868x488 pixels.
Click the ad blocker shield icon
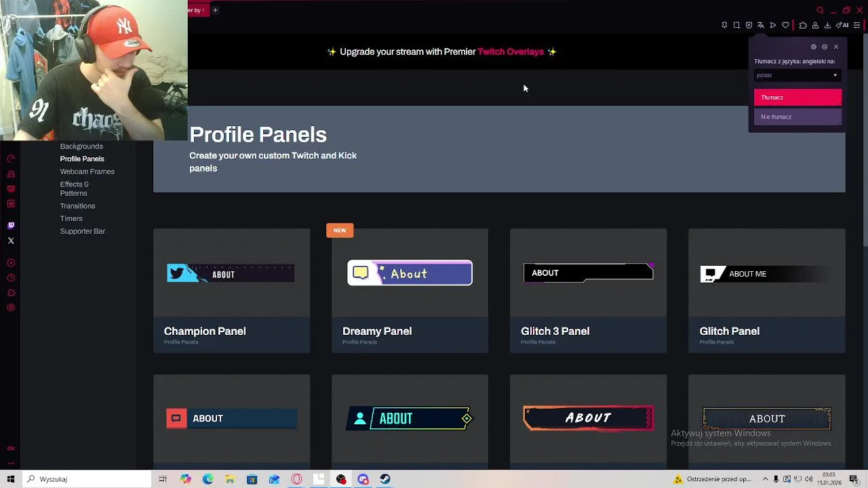(749, 25)
